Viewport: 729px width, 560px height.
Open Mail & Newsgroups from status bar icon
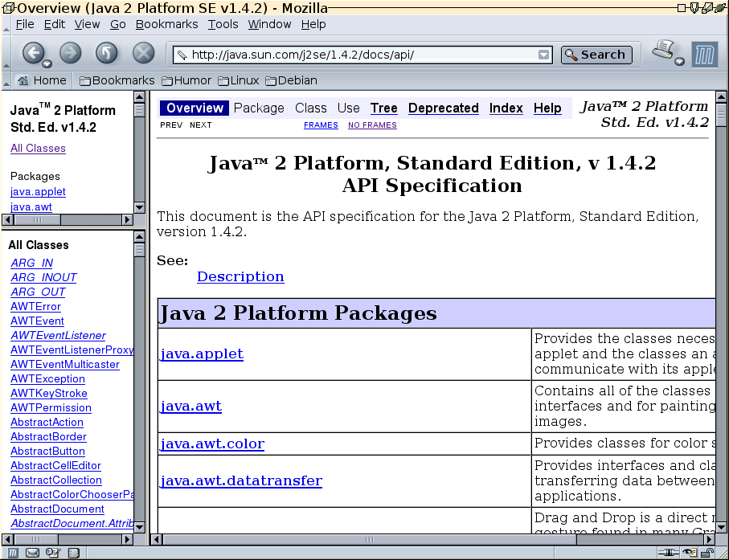pos(32,553)
